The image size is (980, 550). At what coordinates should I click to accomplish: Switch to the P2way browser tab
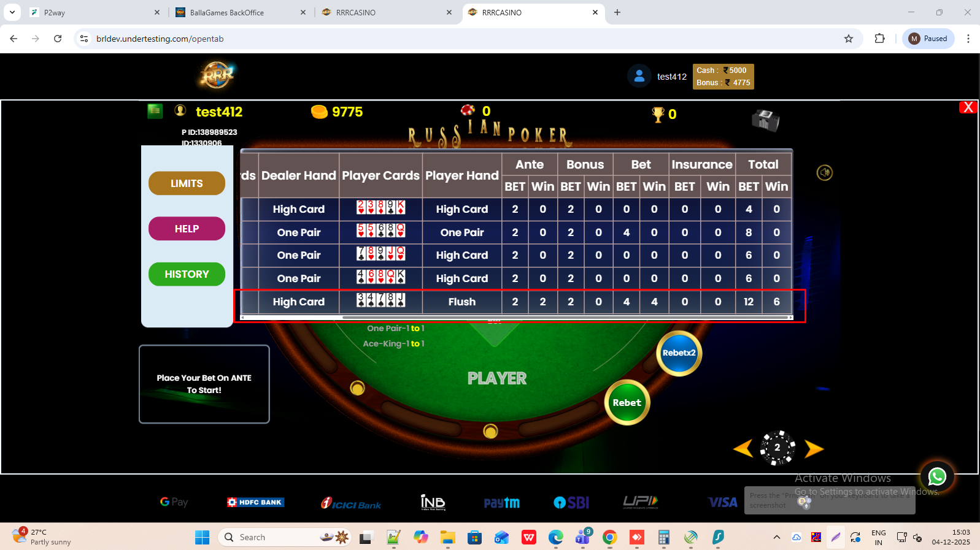92,12
